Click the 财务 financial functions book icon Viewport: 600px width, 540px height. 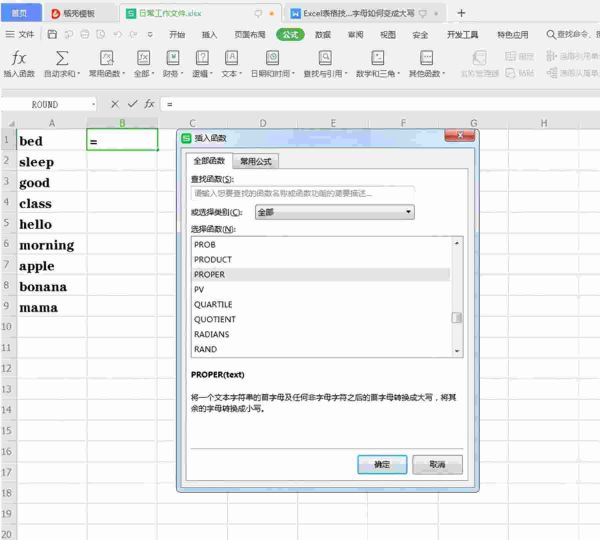(x=173, y=58)
